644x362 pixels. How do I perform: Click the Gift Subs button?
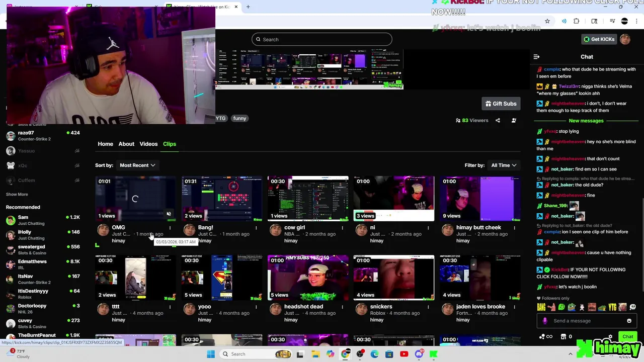pos(501,104)
